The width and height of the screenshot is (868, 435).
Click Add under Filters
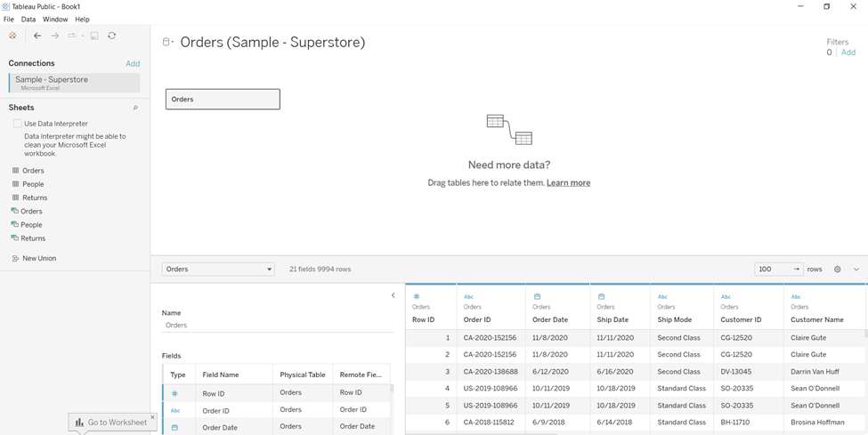pyautogui.click(x=848, y=52)
